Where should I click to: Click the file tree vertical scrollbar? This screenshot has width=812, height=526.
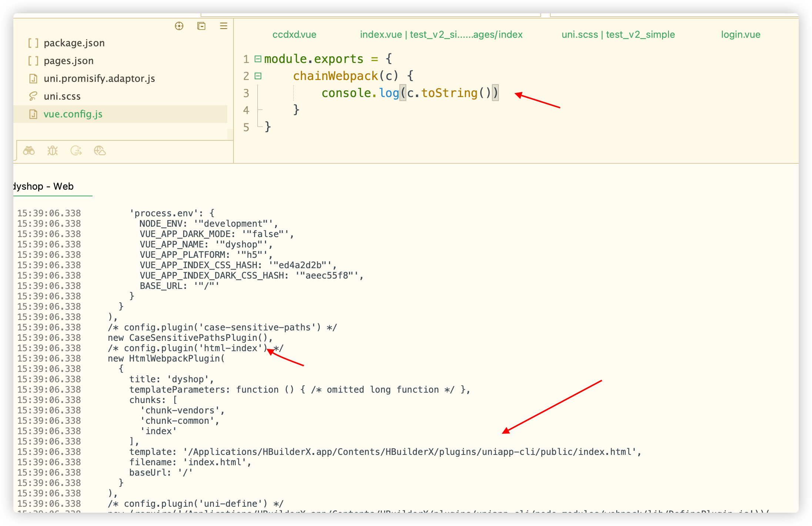point(230,134)
